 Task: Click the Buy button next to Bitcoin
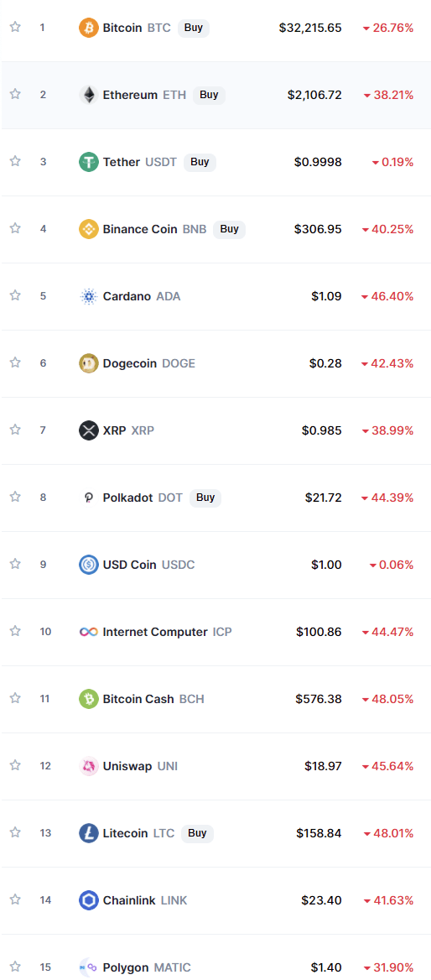tap(194, 29)
